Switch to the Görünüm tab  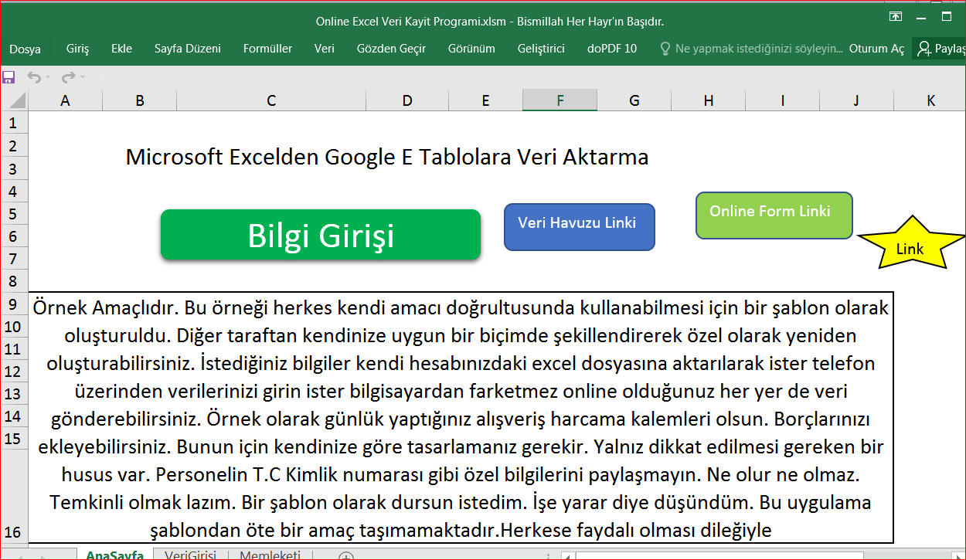(x=471, y=49)
